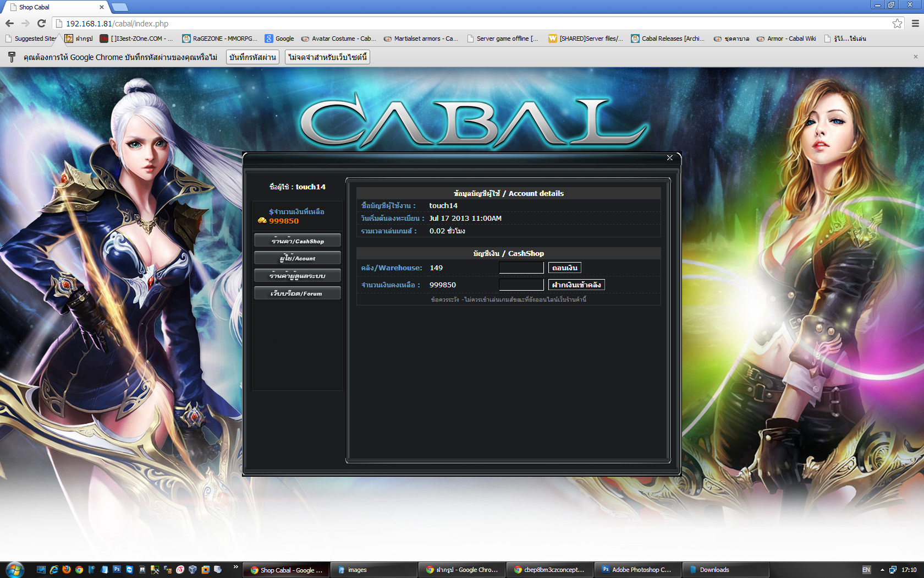924x578 pixels.
Task: Open Google bookmark
Action: click(x=279, y=39)
